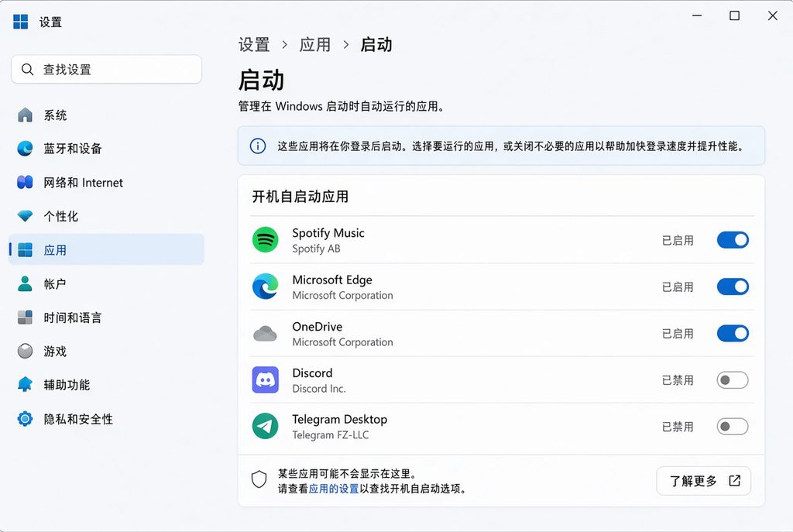Click the Discord app icon

click(x=265, y=379)
